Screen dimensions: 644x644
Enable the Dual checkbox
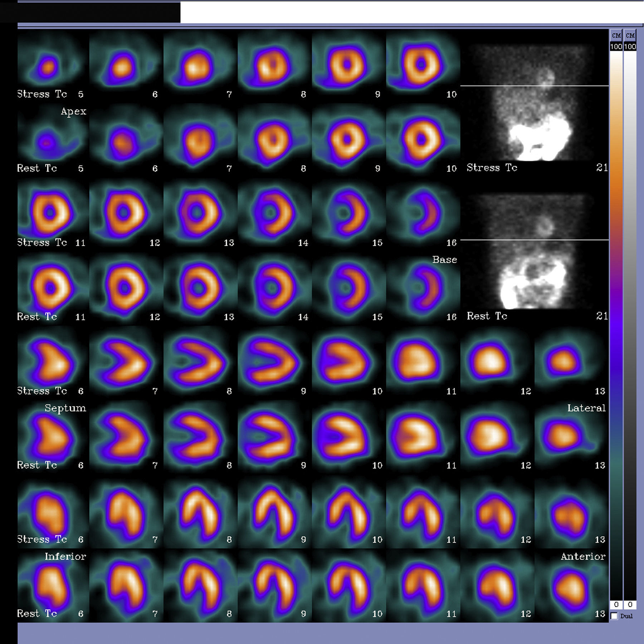pyautogui.click(x=614, y=616)
